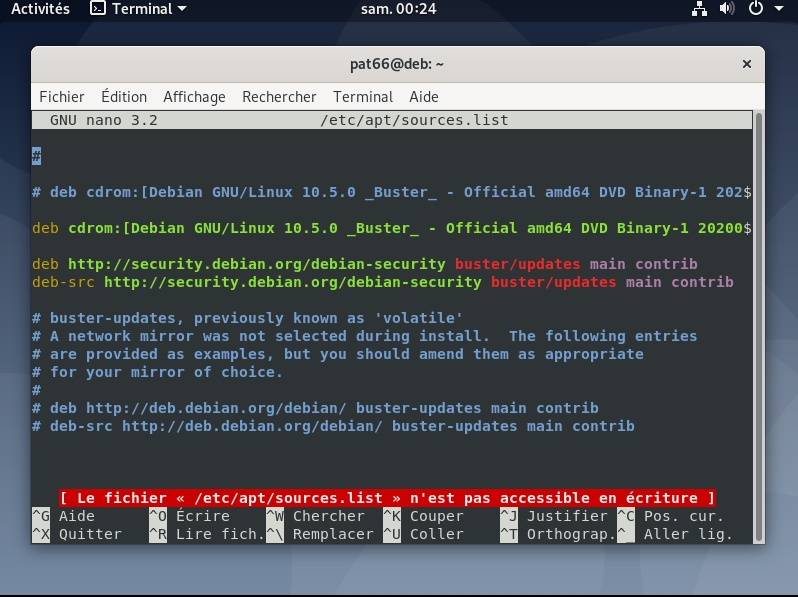Click the ^J Justifier shortcut
Image resolution: width=798 pixels, height=597 pixels.
(x=554, y=516)
